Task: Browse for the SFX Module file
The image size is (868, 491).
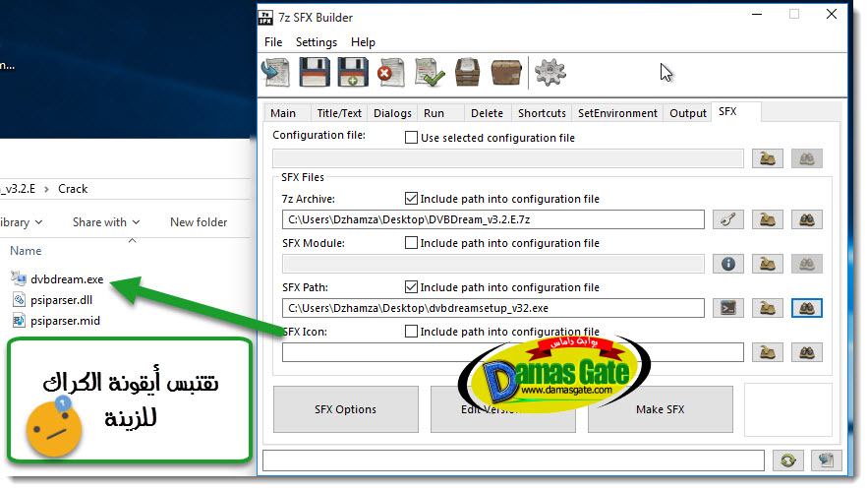Action: (x=768, y=264)
